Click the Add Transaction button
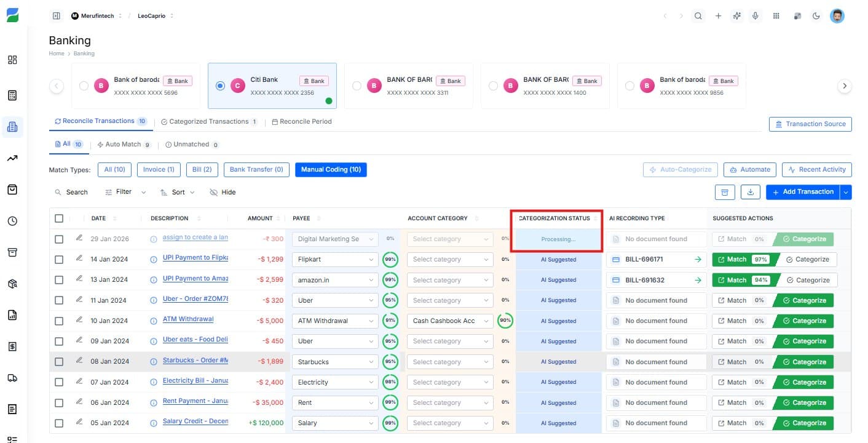Viewport: 868px width, 443px height. pos(803,192)
